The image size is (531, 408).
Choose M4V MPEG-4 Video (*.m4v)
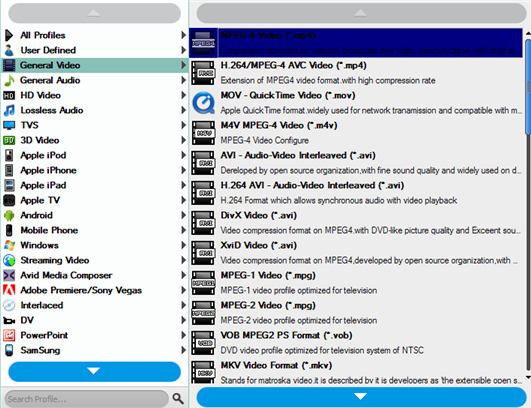(356, 132)
